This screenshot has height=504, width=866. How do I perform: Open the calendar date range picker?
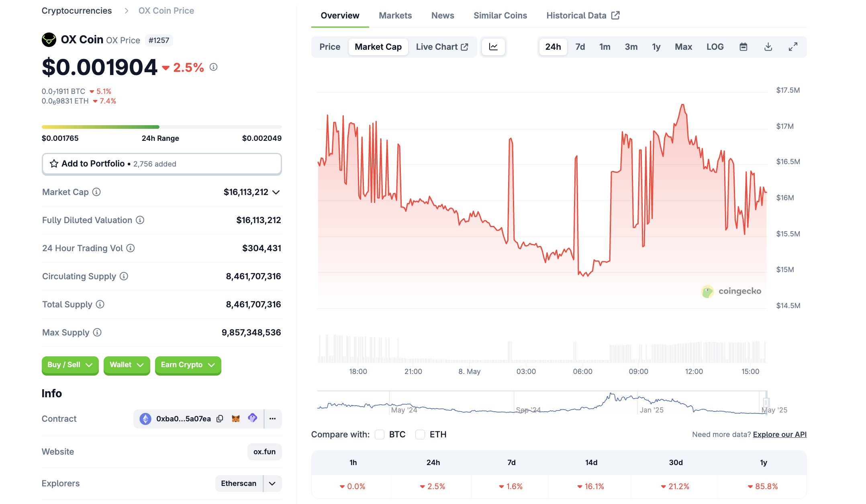tap(743, 47)
